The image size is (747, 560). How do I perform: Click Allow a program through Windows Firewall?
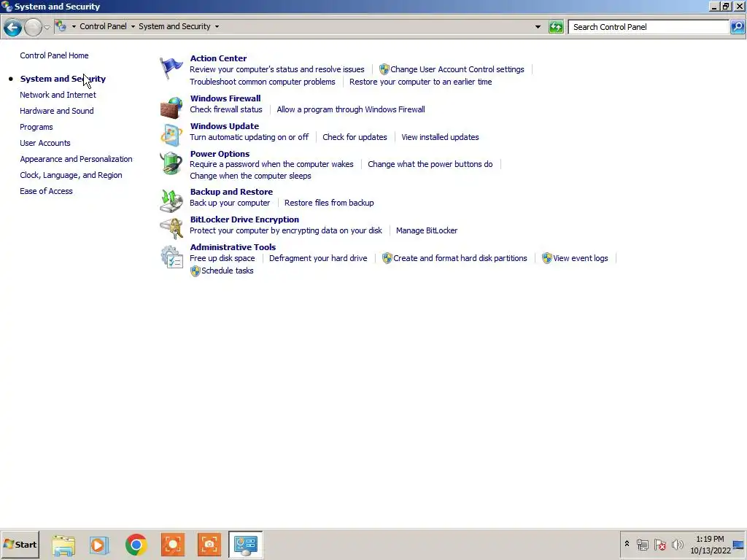(351, 109)
